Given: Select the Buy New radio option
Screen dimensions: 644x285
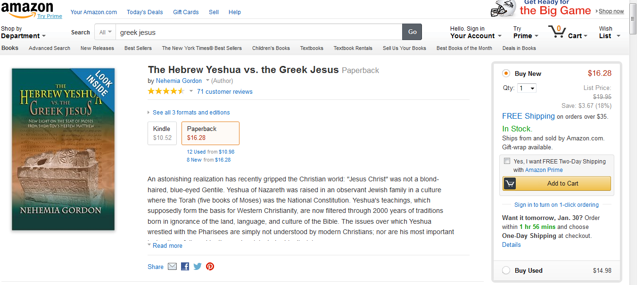Looking at the screenshot, I should click(506, 73).
